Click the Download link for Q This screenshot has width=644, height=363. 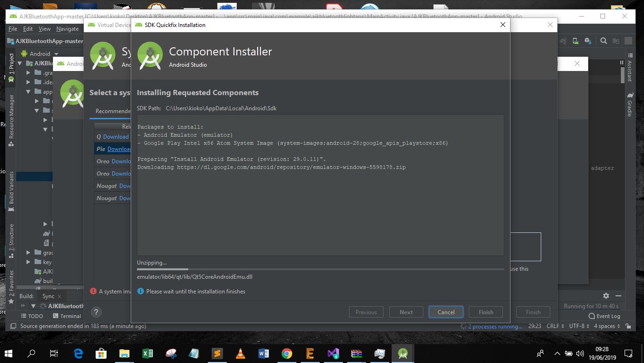tap(116, 137)
